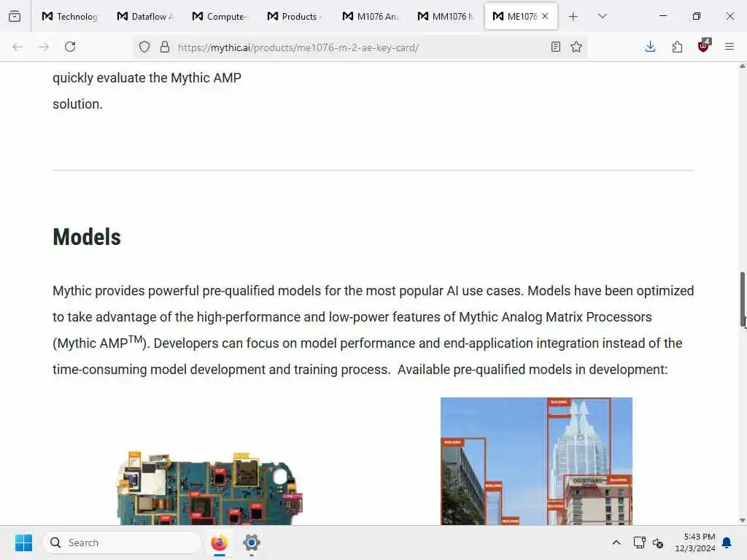Click the Models heading

(x=87, y=237)
